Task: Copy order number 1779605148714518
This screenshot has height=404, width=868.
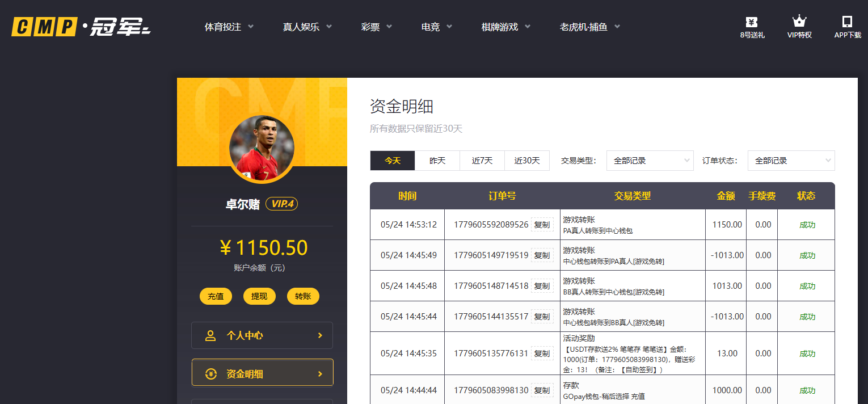Action: coord(542,286)
